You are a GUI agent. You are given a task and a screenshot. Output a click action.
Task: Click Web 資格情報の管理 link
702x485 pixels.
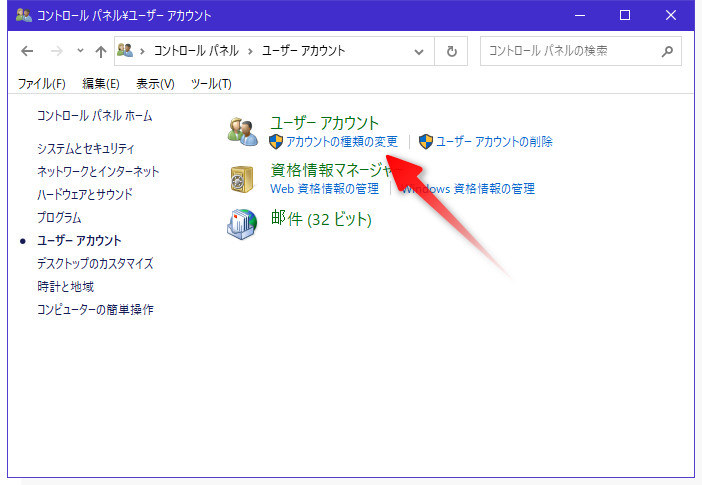tap(325, 188)
